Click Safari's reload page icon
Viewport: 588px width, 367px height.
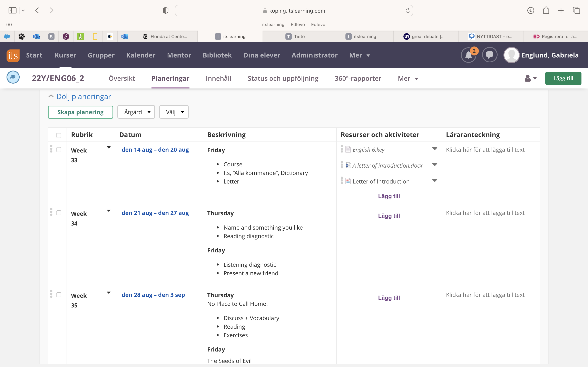408,11
